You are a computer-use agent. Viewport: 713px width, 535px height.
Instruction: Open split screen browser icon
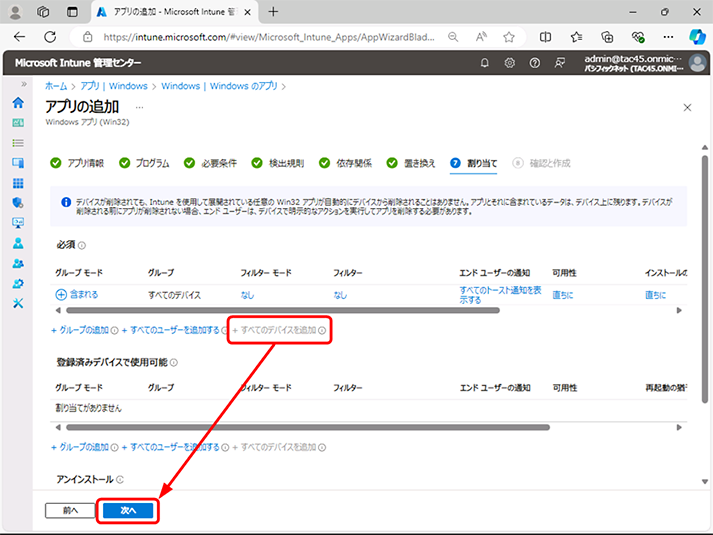coord(545,37)
